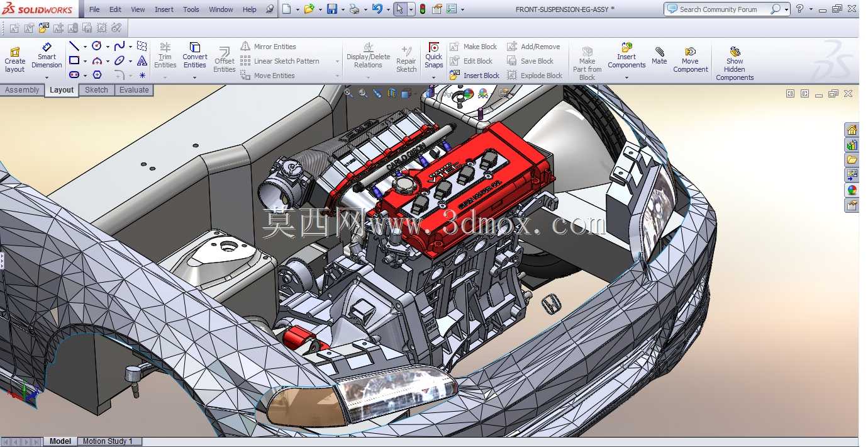
Task: Open SolidWorks Resources home tab in task pane
Action: click(852, 130)
